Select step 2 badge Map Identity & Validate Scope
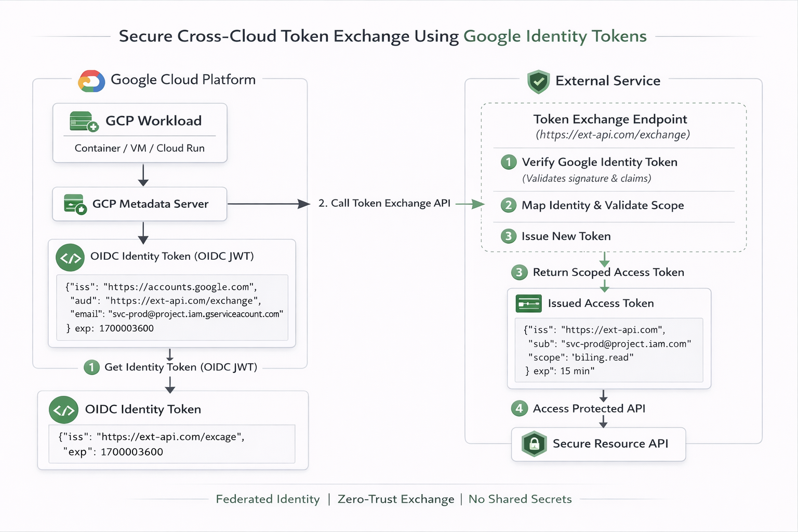 click(x=508, y=206)
